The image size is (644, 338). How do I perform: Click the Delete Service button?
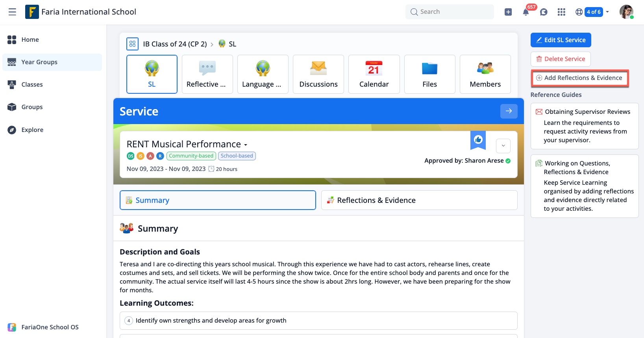click(561, 59)
